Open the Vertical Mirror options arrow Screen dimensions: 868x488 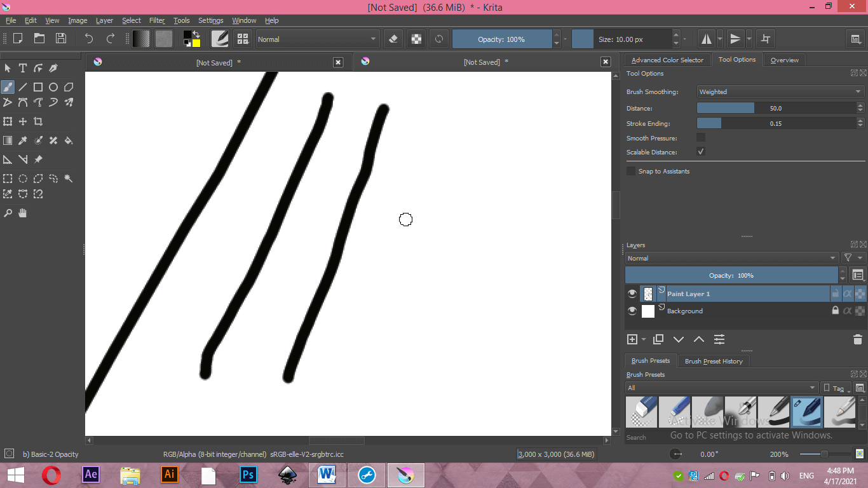[749, 39]
